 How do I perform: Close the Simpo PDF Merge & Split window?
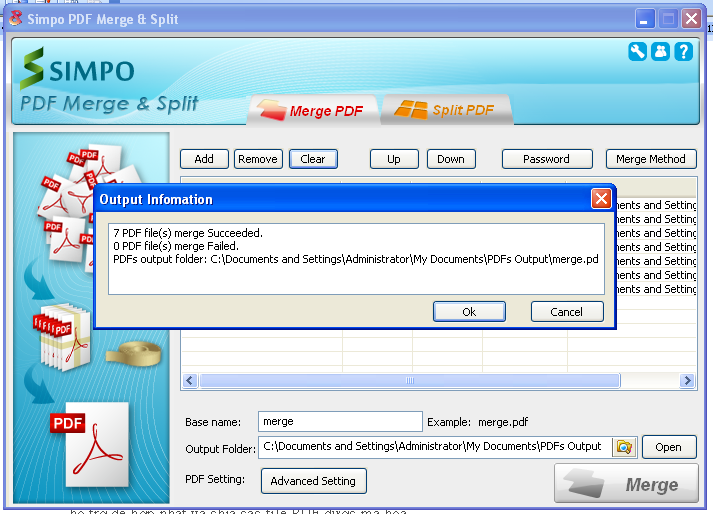coord(692,19)
